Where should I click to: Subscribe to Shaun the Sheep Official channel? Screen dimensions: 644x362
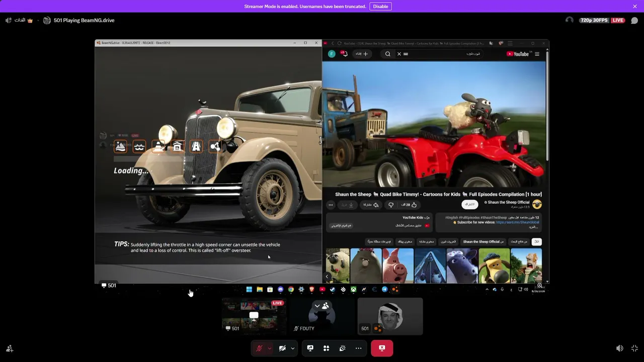pos(469,205)
